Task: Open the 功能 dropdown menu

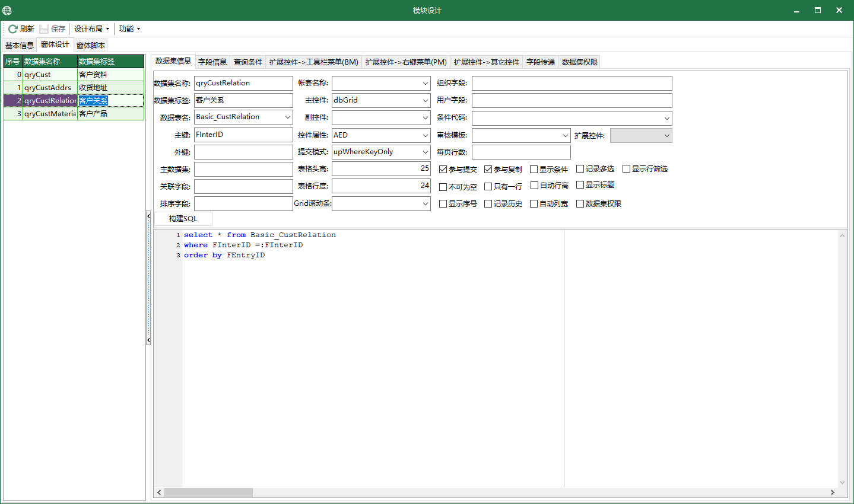Action: (129, 28)
